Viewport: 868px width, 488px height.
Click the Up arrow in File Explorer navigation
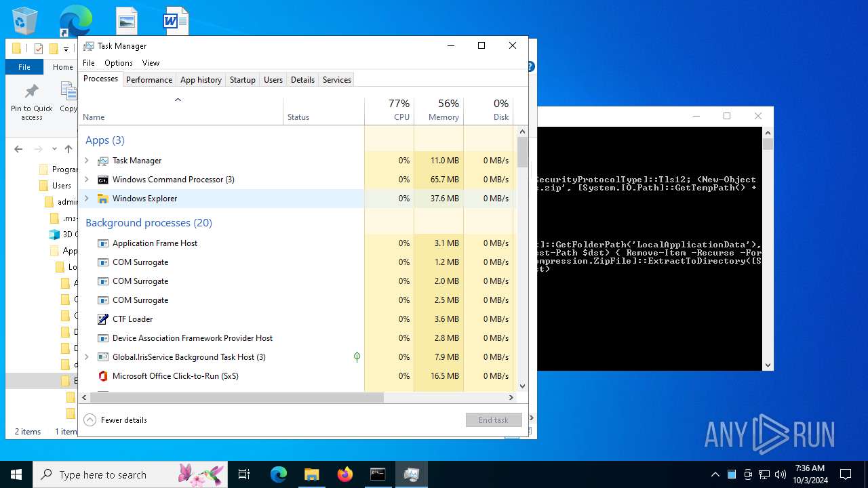coord(68,149)
